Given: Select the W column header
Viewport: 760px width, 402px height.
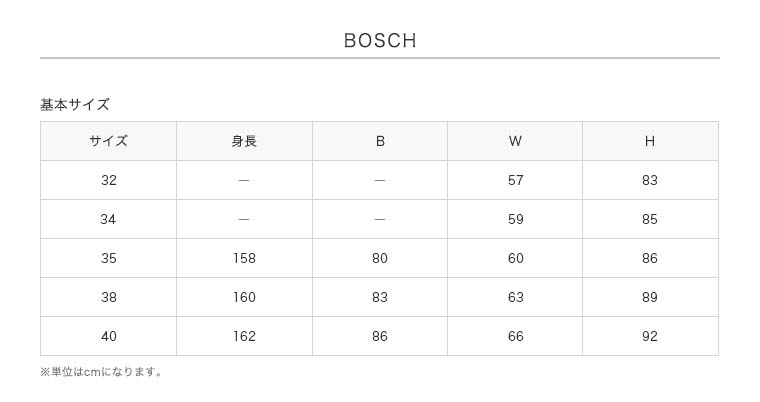Looking at the screenshot, I should (515, 141).
